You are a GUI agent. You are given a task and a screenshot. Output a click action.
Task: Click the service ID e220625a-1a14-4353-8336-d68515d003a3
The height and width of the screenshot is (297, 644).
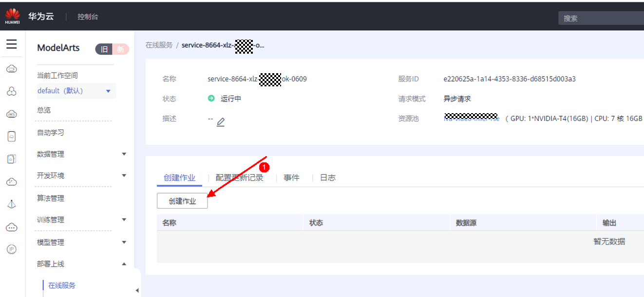[510, 79]
